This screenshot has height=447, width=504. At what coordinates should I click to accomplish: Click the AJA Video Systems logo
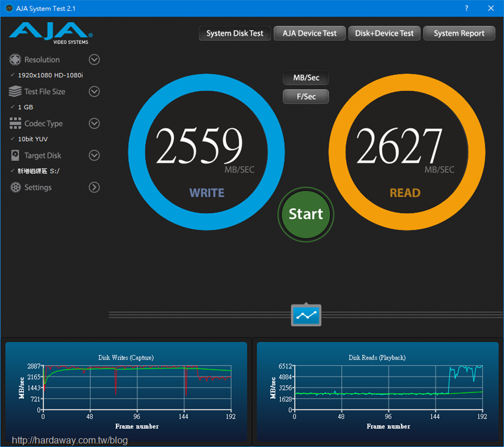[51, 33]
